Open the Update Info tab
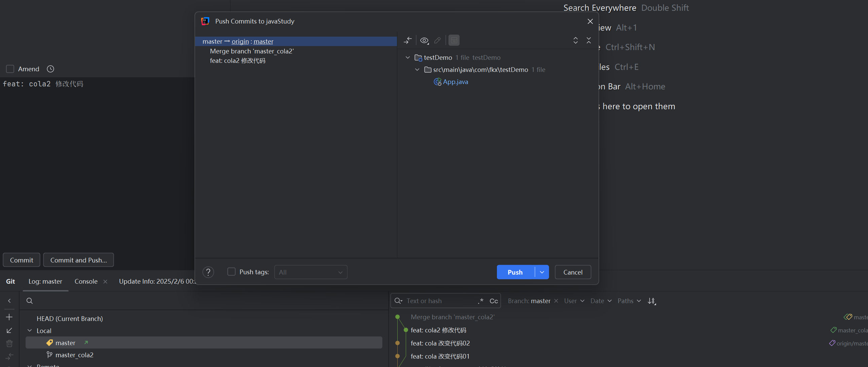The height and width of the screenshot is (367, 868). [x=157, y=282]
